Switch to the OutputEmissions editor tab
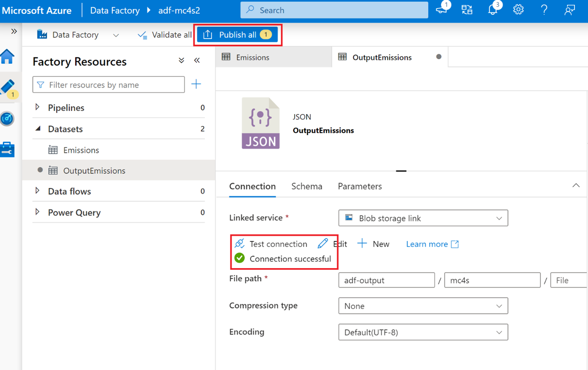 [x=389, y=57]
